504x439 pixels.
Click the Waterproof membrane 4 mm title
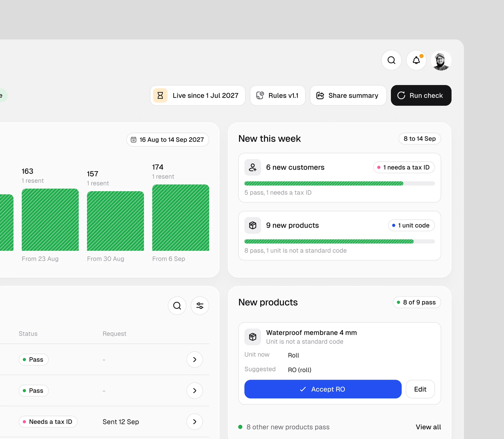click(312, 333)
